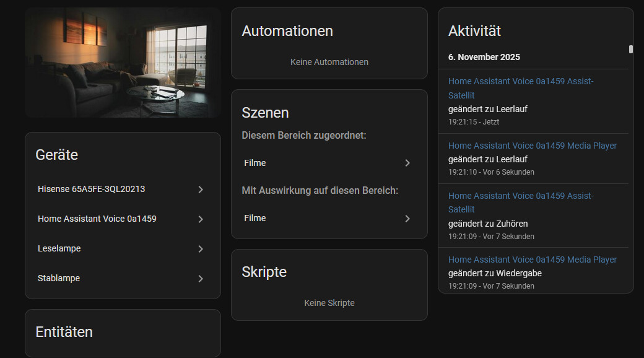Click the 'Diesem Bereich zugeordnet:' label

point(303,135)
